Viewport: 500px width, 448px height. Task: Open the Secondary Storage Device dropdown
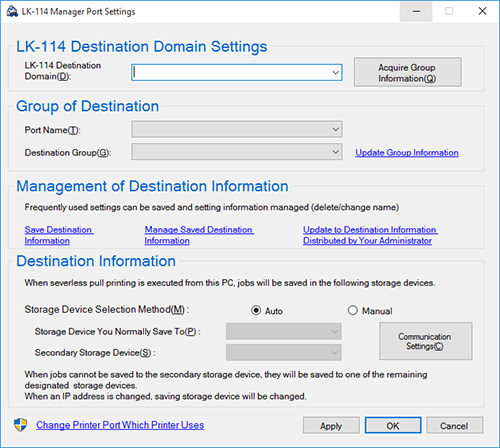pyautogui.click(x=284, y=352)
